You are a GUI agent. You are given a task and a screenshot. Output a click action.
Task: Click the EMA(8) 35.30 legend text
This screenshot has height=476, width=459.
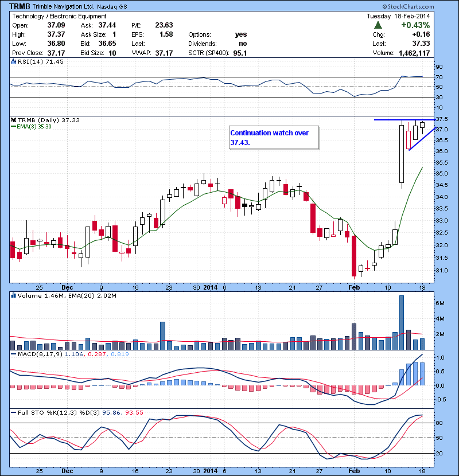pyautogui.click(x=34, y=127)
